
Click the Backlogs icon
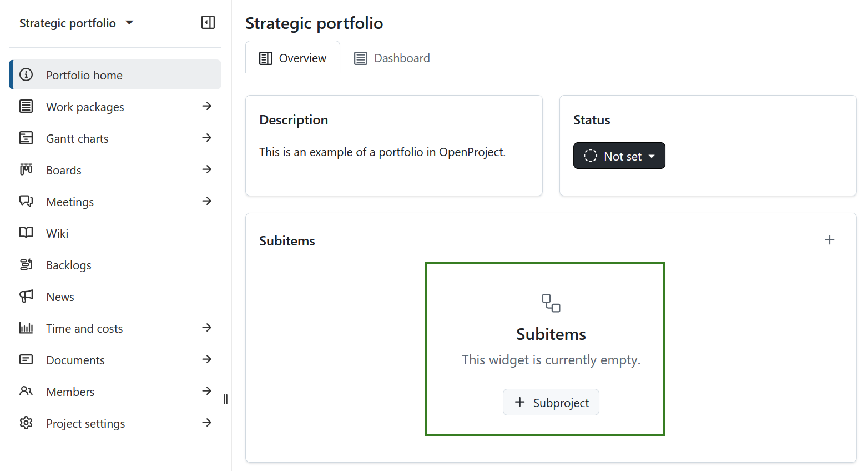click(26, 264)
